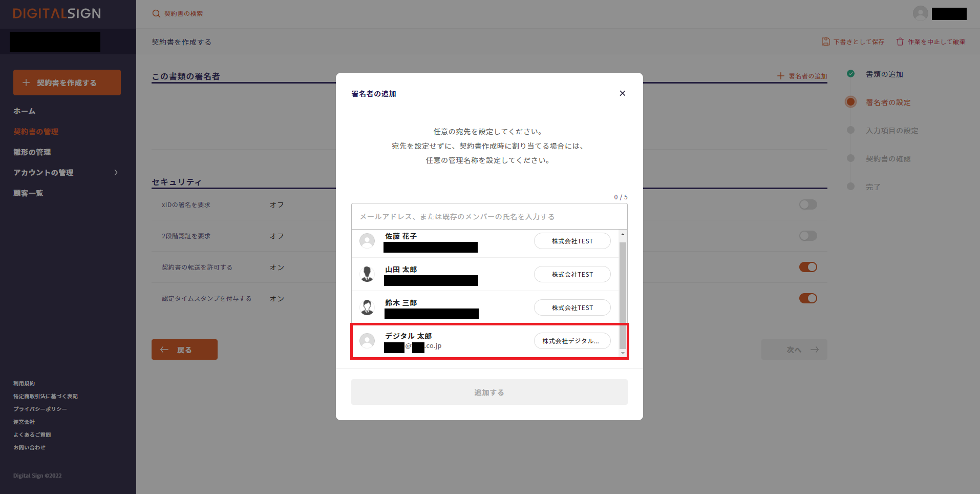This screenshot has width=980, height=494.
Task: Click the 戻る back button
Action: pos(184,349)
